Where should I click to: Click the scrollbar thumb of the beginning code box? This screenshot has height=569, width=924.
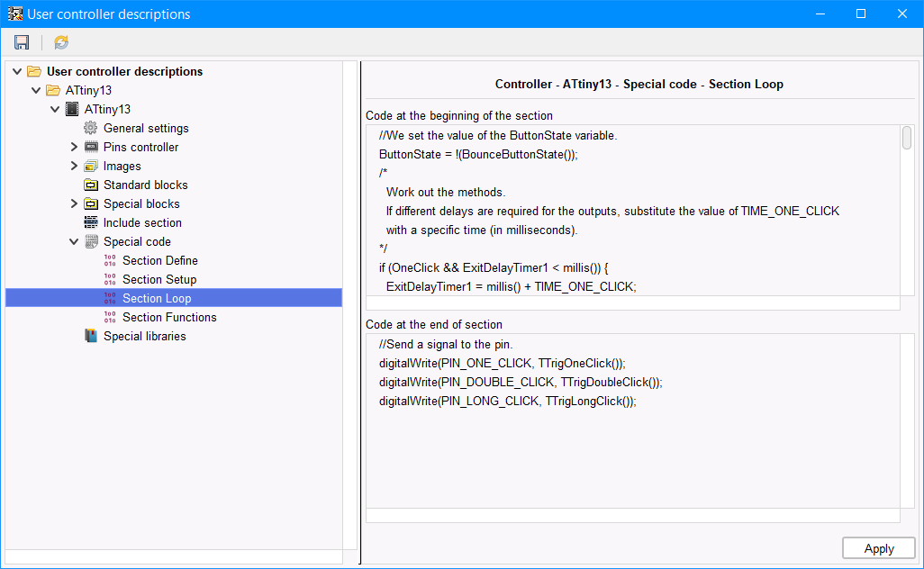tap(907, 138)
